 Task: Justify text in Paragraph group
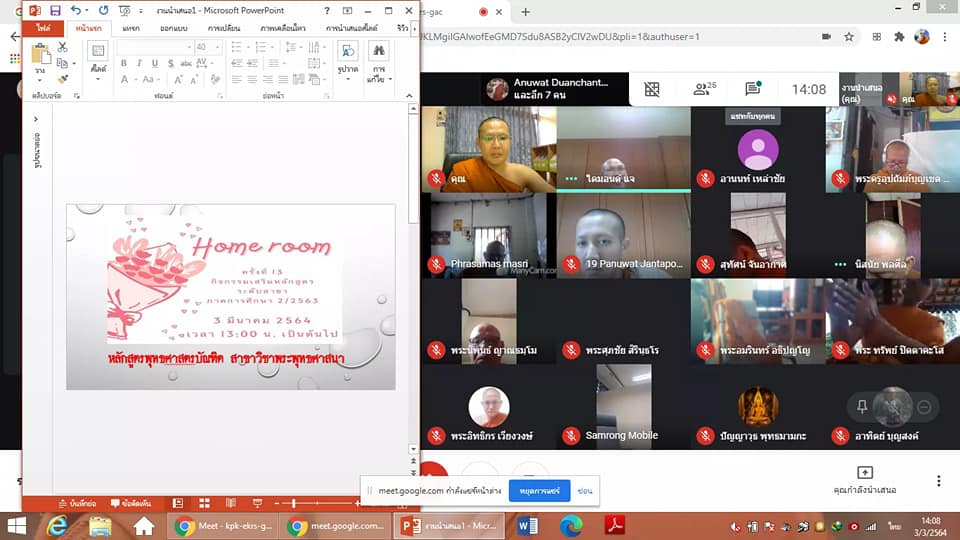(283, 79)
